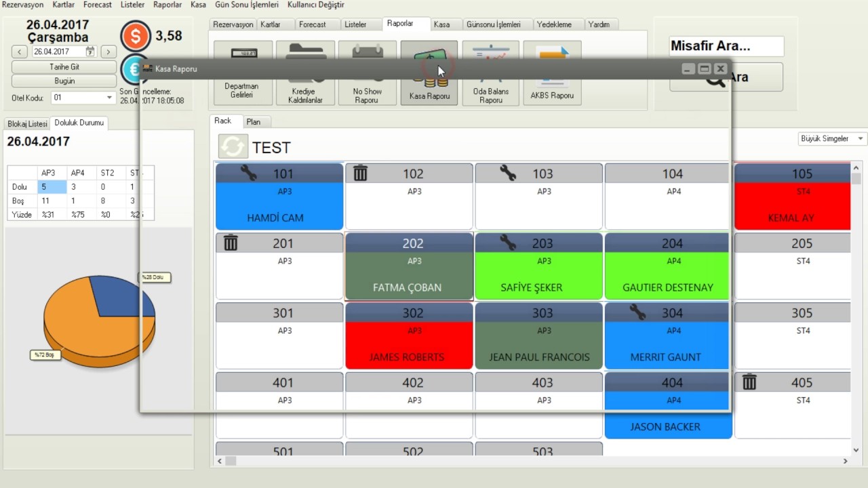Go to the previous day arrow
This screenshot has width=868, height=488.
point(20,52)
